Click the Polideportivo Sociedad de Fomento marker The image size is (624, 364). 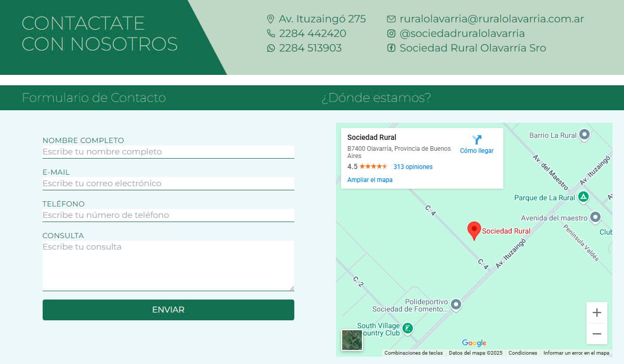tap(456, 304)
